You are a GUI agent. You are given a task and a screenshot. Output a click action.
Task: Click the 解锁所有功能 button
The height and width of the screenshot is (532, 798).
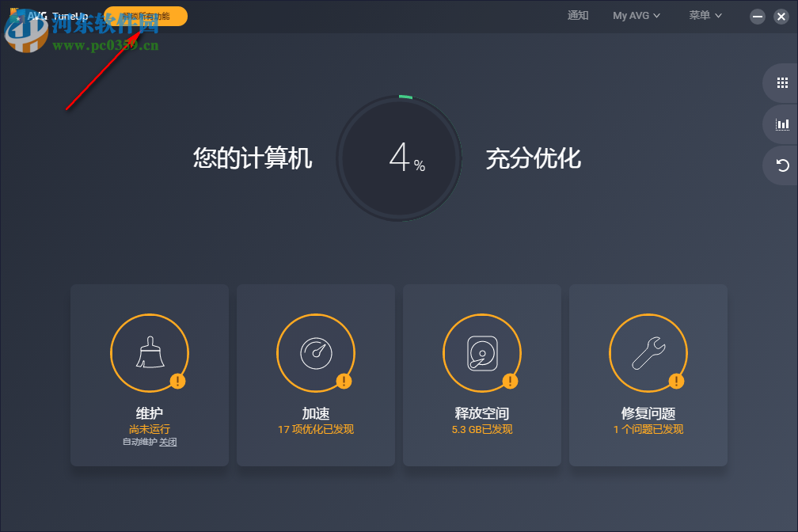click(146, 15)
